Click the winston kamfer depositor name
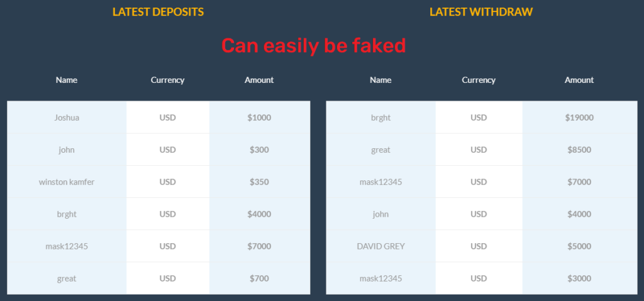This screenshot has width=644, height=301. [67, 182]
